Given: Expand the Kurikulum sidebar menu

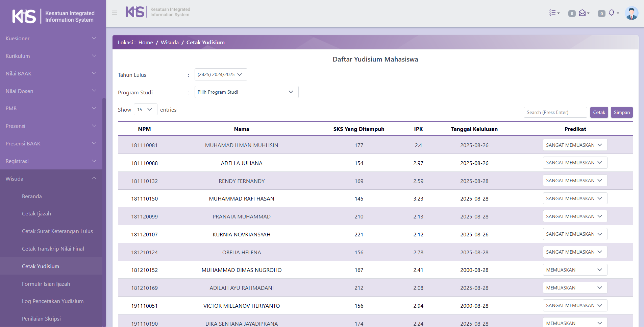Looking at the screenshot, I should click(51, 56).
